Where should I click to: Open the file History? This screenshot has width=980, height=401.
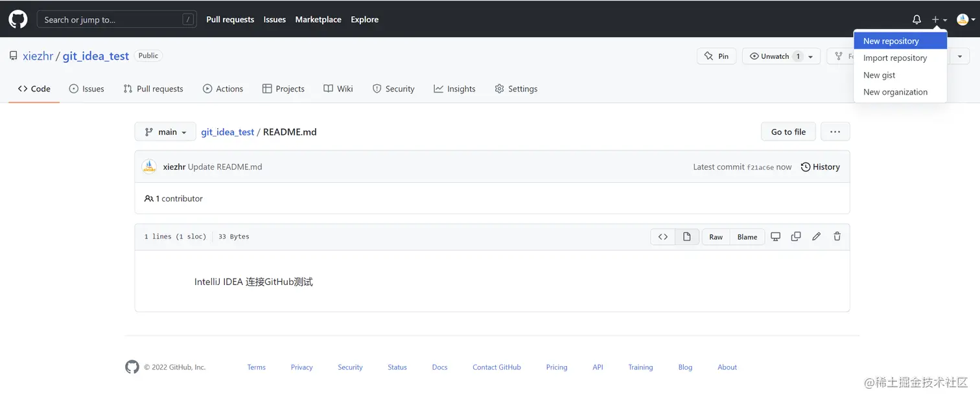click(x=821, y=166)
